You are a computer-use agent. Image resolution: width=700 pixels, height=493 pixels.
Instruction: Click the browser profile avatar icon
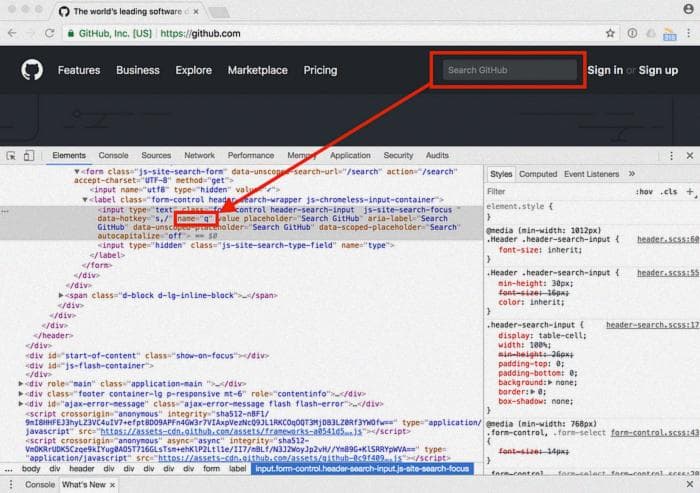[688, 9]
